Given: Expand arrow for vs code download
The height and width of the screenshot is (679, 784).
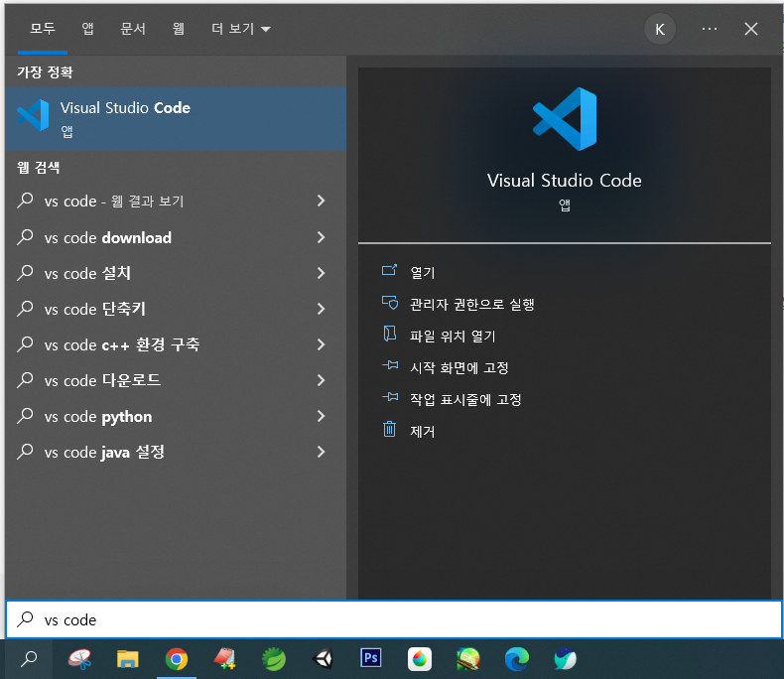Looking at the screenshot, I should [x=321, y=237].
